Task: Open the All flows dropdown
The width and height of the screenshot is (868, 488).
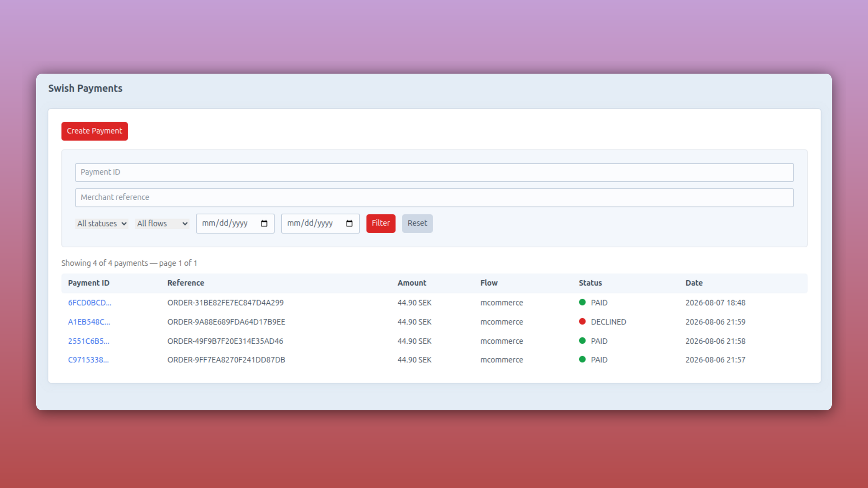Action: (x=162, y=224)
